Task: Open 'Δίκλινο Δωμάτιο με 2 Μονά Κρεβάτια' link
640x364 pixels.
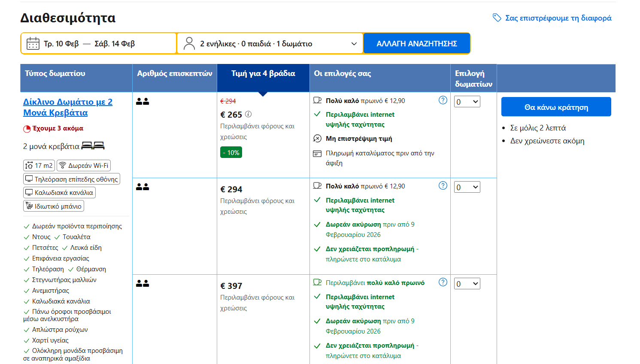Action: pos(68,107)
